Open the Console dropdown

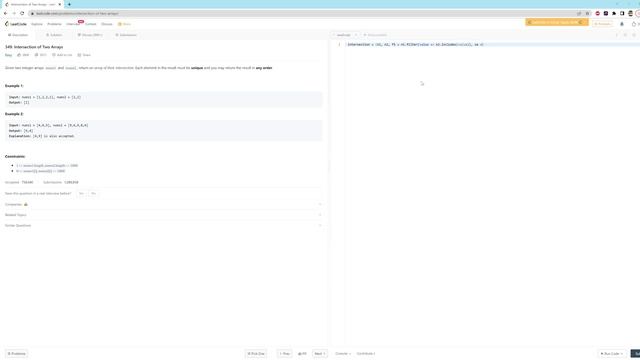coord(343,354)
